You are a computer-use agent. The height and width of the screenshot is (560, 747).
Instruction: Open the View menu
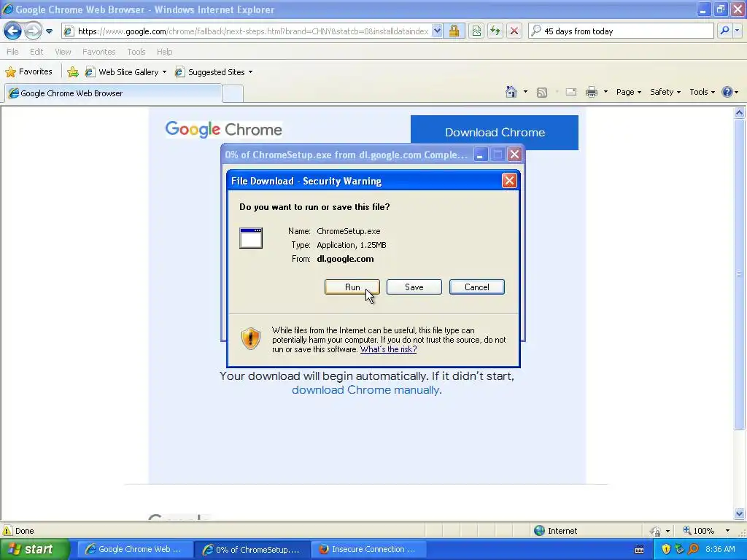click(x=63, y=52)
